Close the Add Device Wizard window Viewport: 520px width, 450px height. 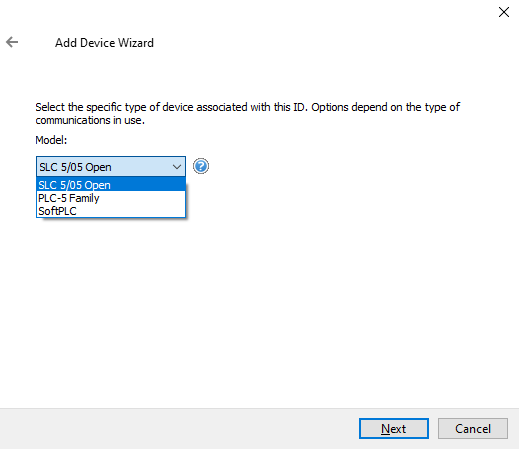pos(504,12)
